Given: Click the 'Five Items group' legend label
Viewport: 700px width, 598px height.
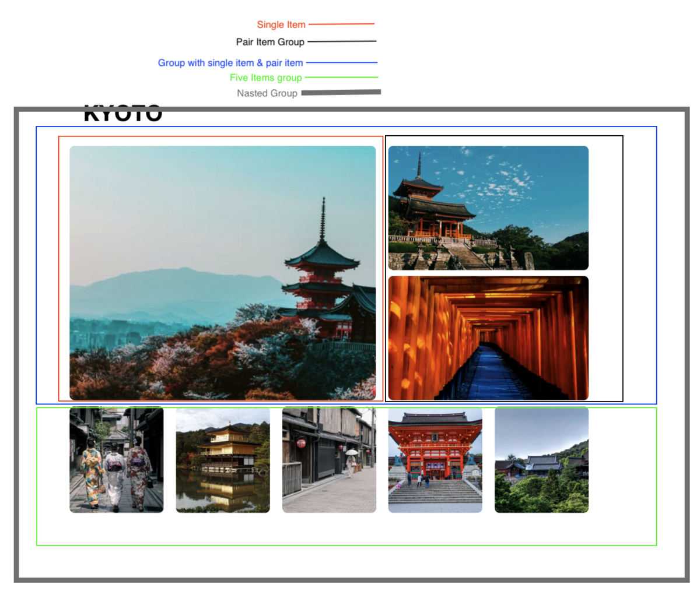Looking at the screenshot, I should tap(266, 78).
